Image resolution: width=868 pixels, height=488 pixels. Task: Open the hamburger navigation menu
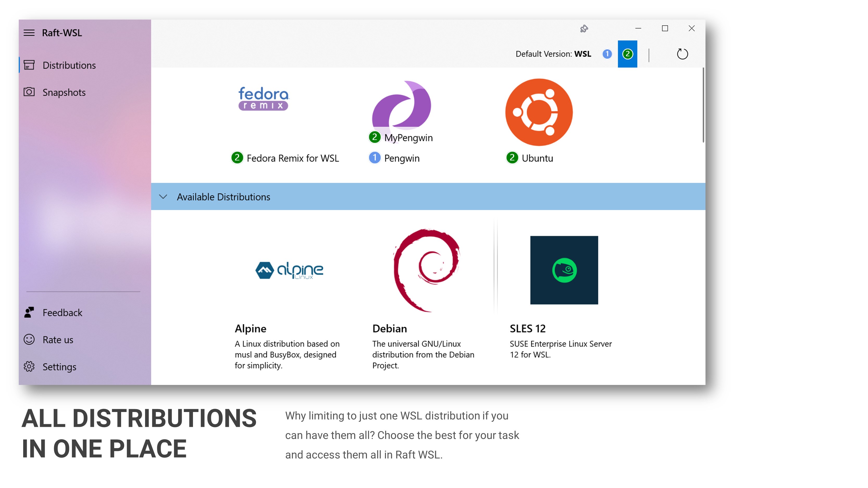click(29, 33)
